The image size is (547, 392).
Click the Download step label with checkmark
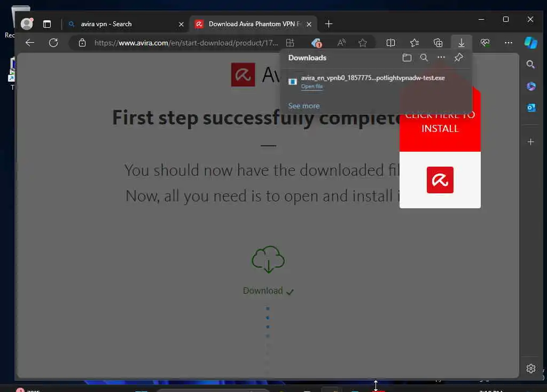tap(268, 291)
